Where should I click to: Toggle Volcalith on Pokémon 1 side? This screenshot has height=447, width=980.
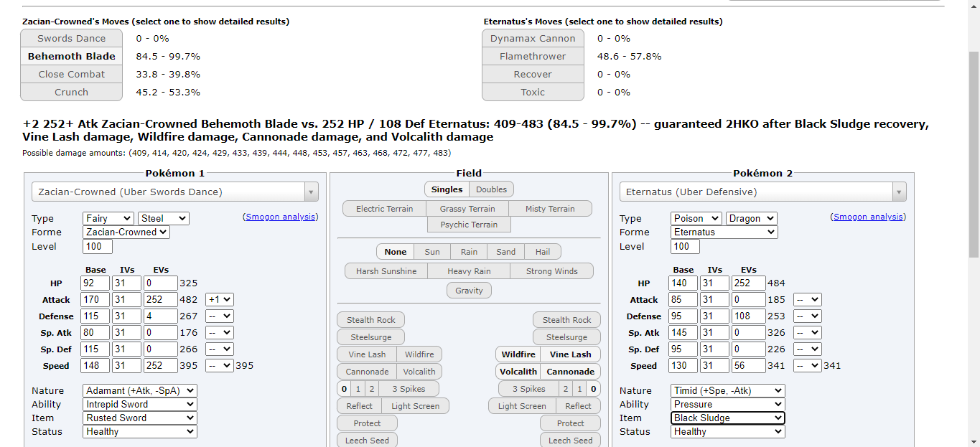pos(419,372)
